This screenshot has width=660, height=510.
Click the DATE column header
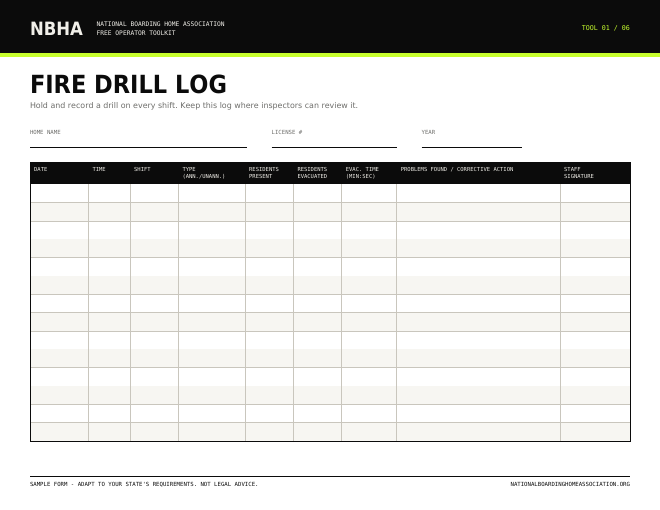tap(40, 169)
